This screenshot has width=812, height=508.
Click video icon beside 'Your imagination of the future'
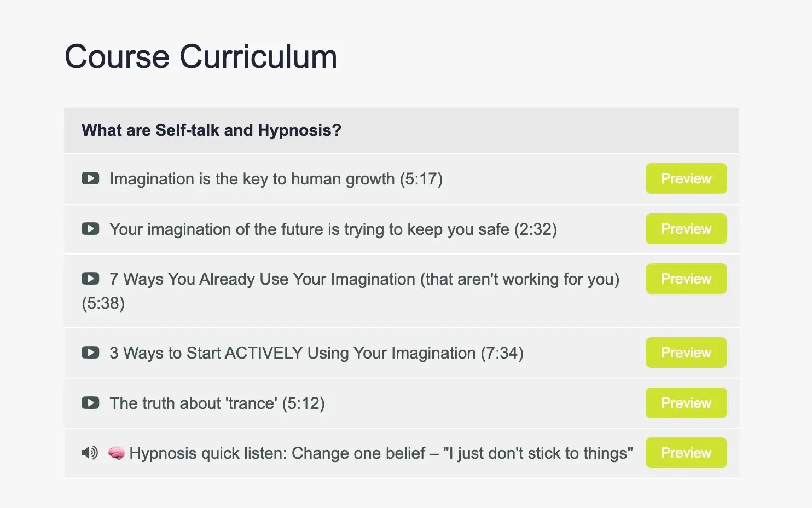[90, 229]
